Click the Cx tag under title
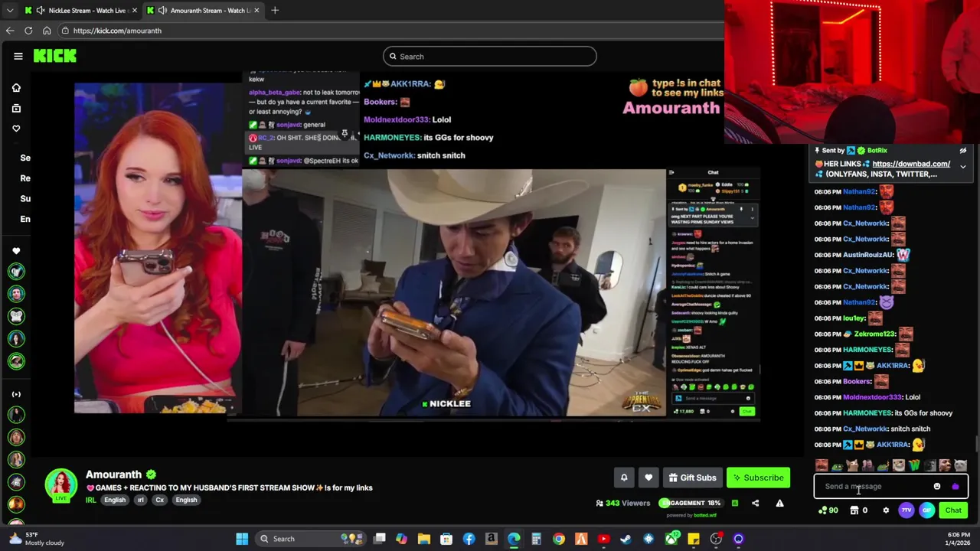This screenshot has width=980, height=551. point(160,500)
